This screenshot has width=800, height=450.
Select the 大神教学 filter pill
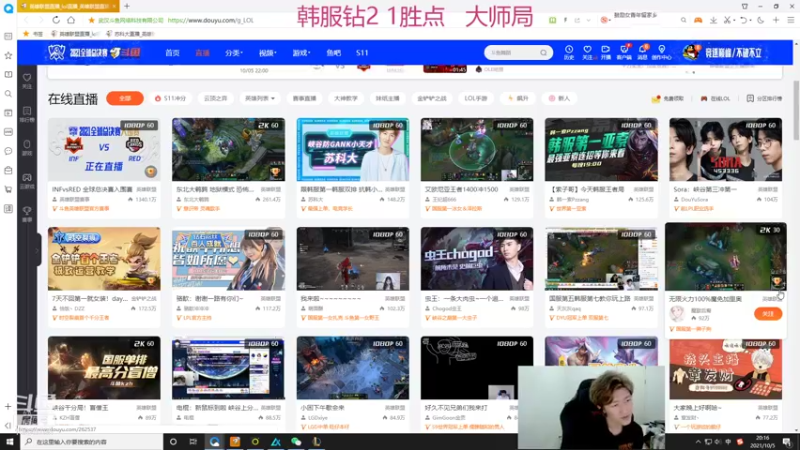point(346,98)
